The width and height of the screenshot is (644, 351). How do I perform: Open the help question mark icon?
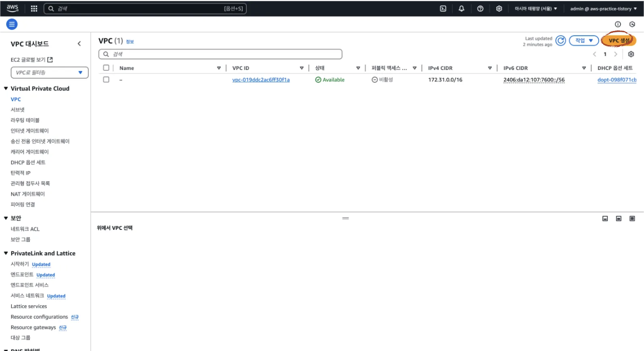[480, 8]
